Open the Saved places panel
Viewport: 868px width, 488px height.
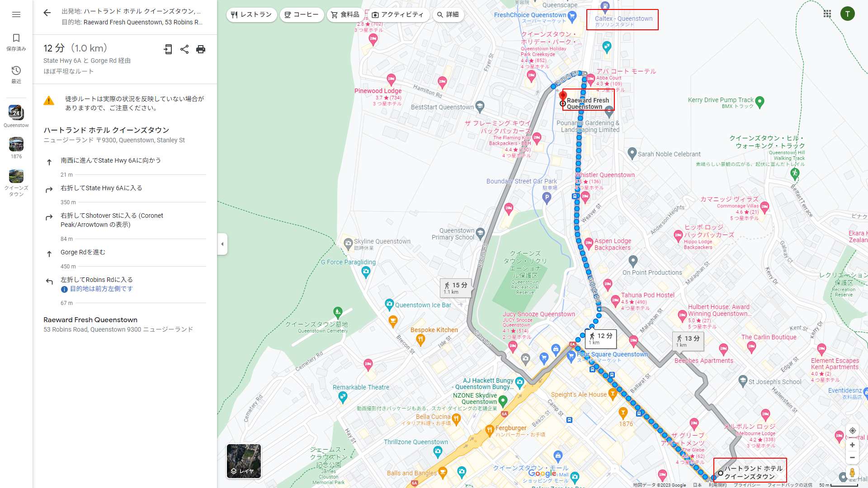point(16,42)
